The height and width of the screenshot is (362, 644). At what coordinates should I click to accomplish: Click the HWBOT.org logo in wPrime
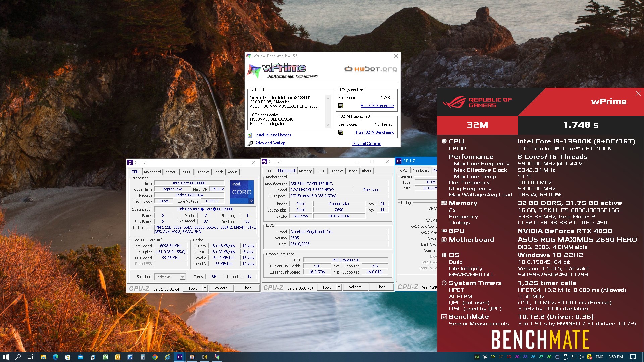point(371,69)
